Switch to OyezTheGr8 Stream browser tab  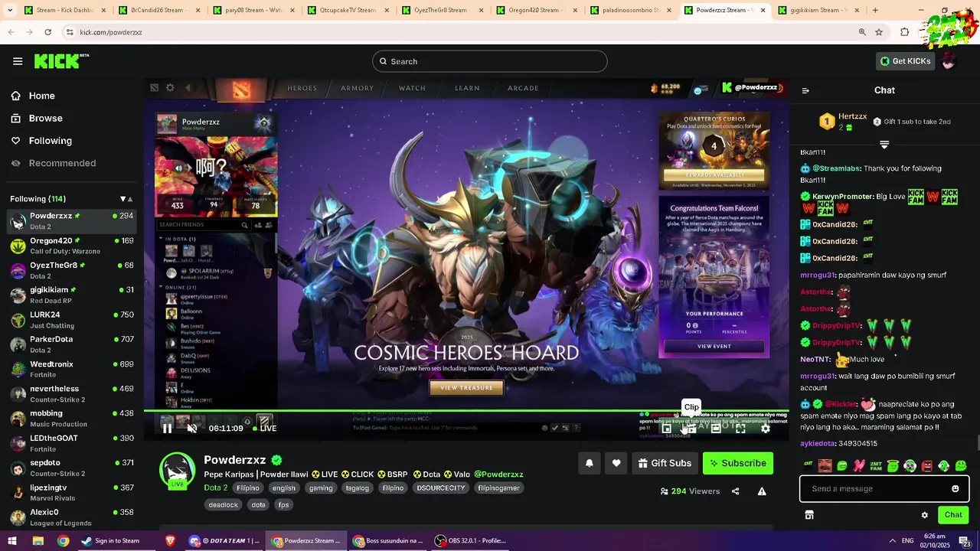(x=442, y=10)
